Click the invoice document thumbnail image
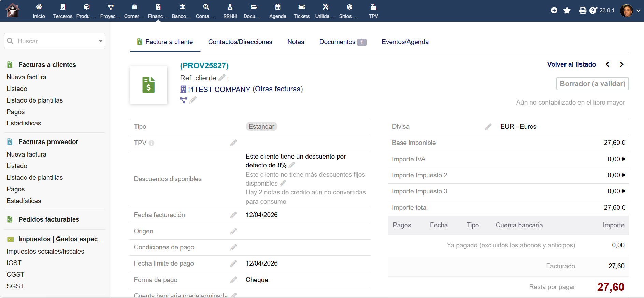 pos(148,85)
